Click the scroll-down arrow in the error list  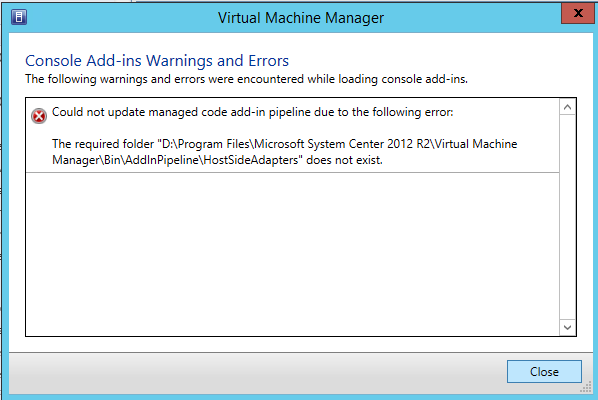(567, 328)
